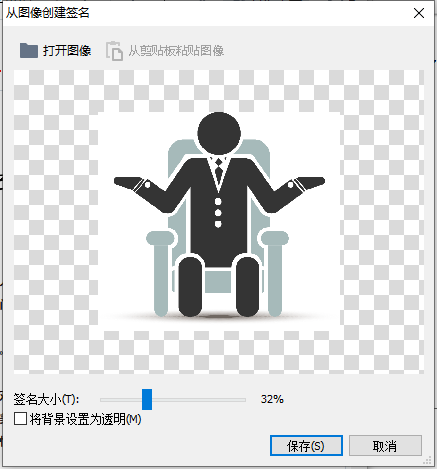
Task: Enable 将背景设置为透明 checkbox
Action: (20, 419)
